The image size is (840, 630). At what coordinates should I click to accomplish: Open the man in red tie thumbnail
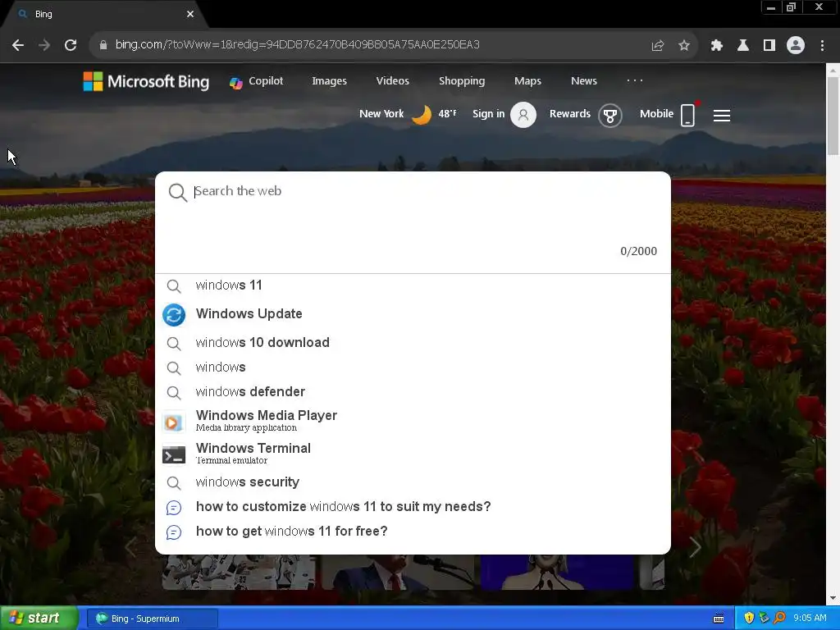[398, 572]
